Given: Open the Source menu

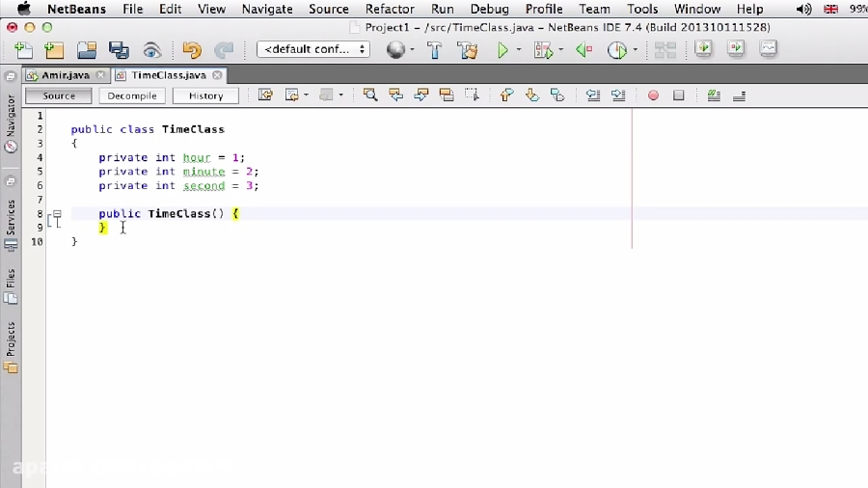Looking at the screenshot, I should tap(329, 9).
